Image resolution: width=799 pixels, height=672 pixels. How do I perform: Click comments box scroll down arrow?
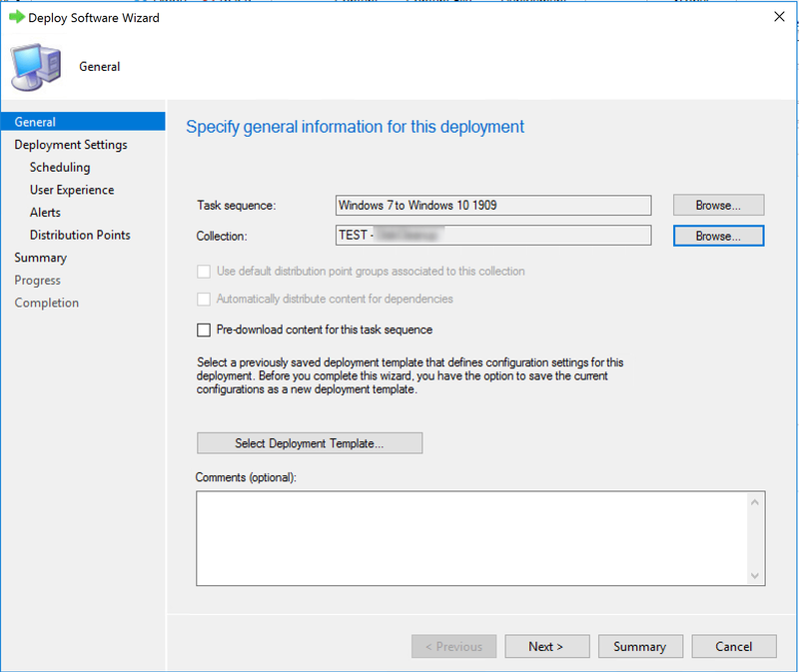click(x=755, y=576)
